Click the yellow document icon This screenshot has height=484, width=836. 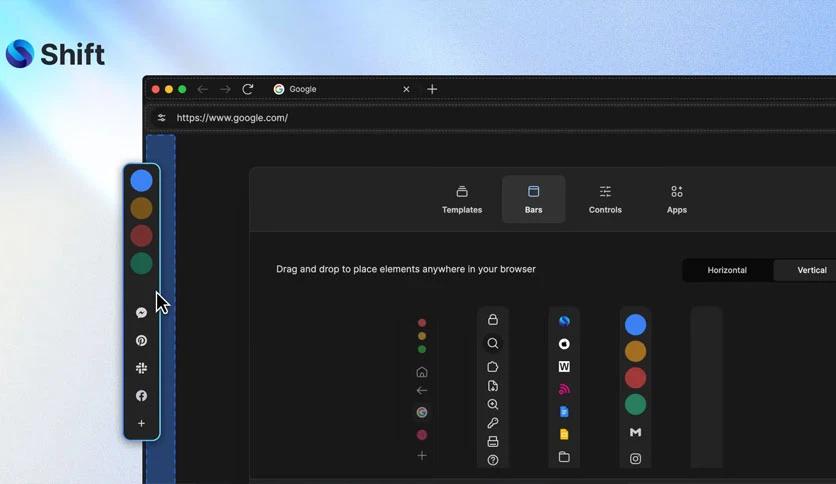tap(564, 434)
